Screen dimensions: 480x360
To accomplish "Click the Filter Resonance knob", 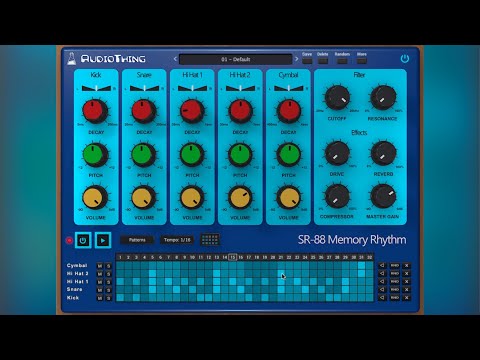I will [x=383, y=98].
